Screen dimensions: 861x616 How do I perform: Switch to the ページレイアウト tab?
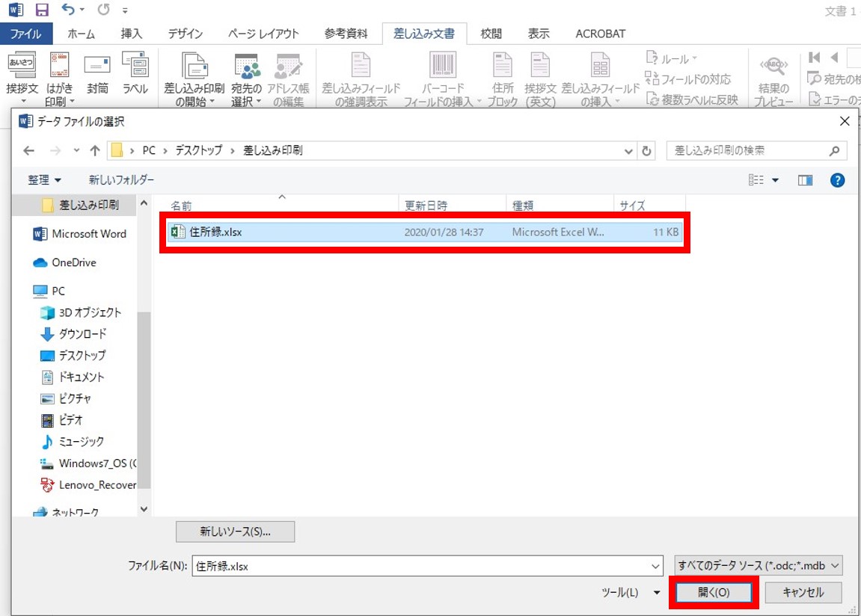point(263,34)
